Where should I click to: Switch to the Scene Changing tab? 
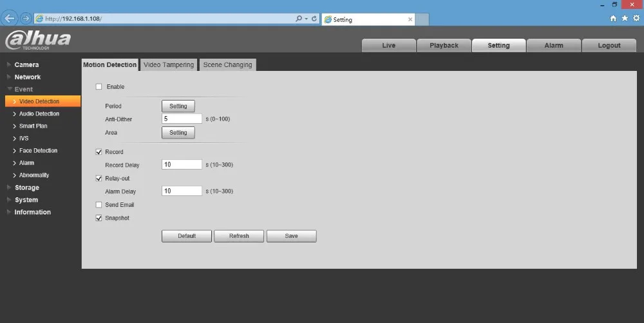click(227, 64)
